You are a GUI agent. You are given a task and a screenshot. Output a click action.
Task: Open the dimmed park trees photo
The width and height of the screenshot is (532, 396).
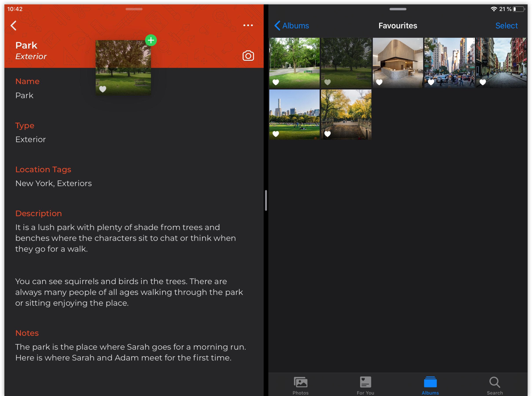(x=346, y=63)
